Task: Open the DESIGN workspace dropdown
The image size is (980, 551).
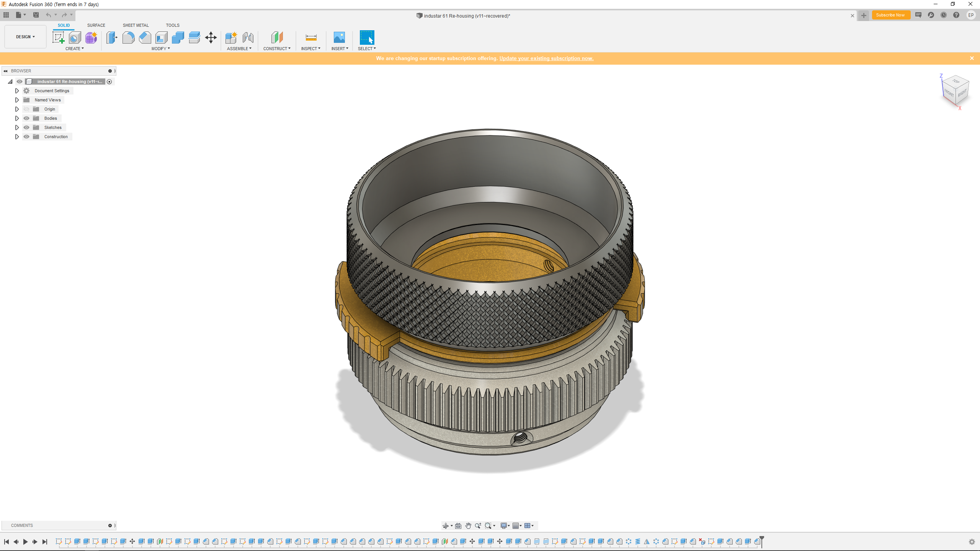Action: pos(25,37)
